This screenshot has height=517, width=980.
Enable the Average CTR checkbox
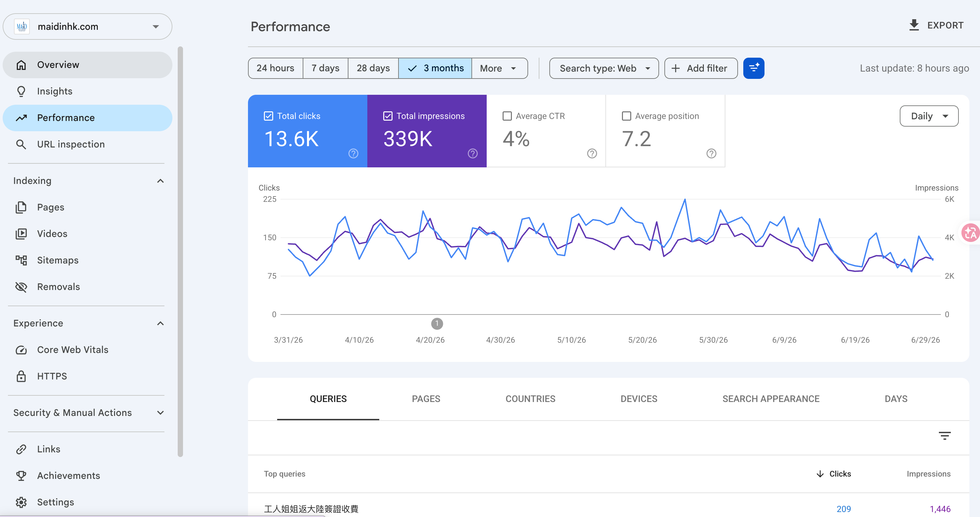pyautogui.click(x=507, y=116)
